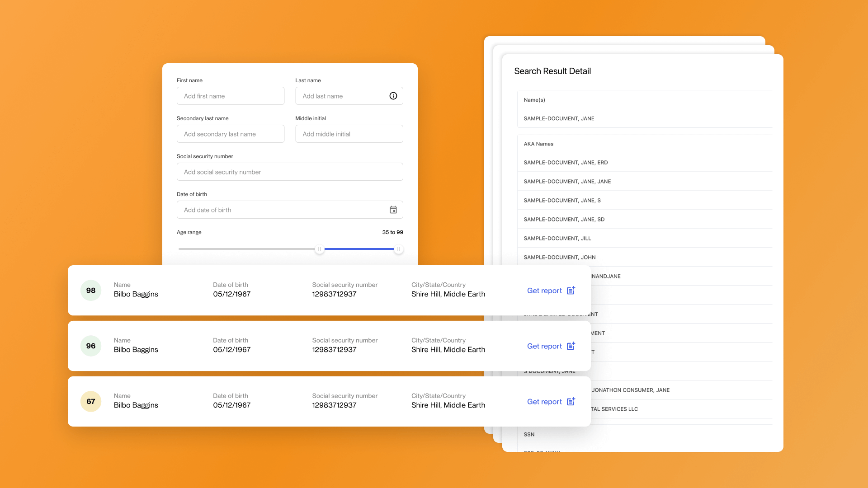Viewport: 868px width, 488px height.
Task: Click the First name input field
Action: [230, 95]
